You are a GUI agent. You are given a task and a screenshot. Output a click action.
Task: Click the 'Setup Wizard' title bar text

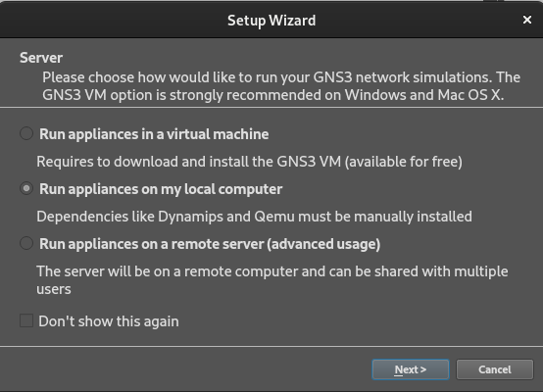click(271, 21)
